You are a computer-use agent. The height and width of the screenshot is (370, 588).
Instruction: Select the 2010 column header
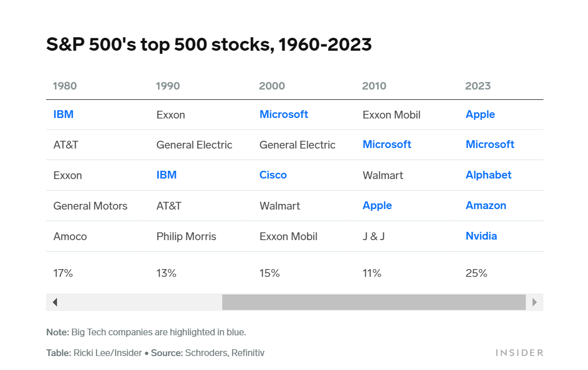point(374,86)
